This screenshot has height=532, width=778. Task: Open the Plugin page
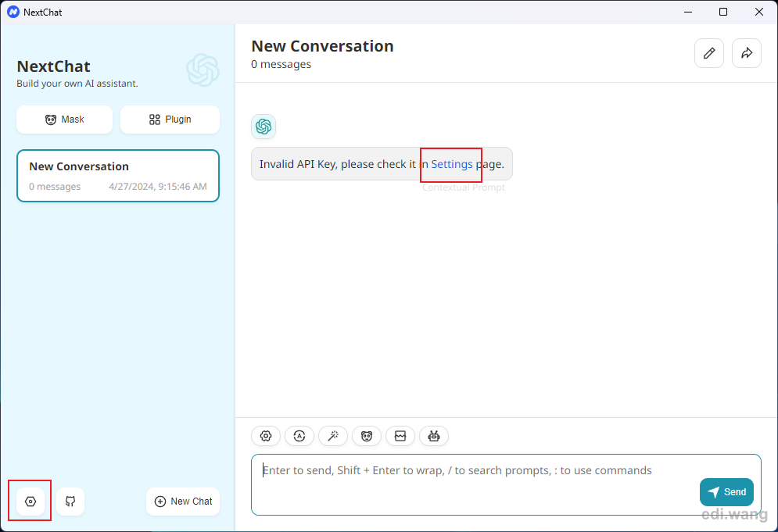[170, 120]
